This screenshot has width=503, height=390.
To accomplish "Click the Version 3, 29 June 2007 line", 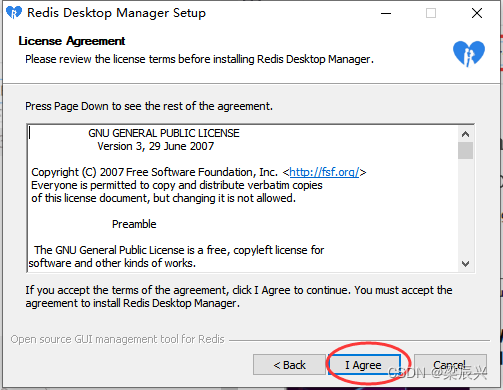I will (156, 146).
